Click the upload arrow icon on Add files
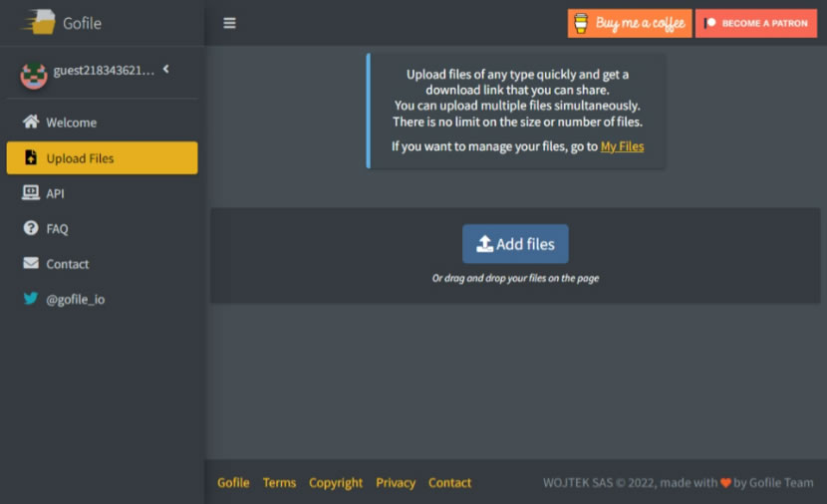 (x=484, y=244)
